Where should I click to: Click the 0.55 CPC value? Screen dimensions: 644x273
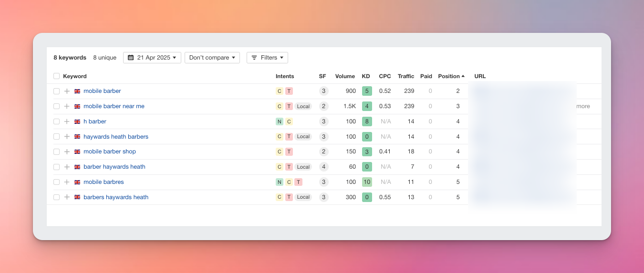point(385,197)
